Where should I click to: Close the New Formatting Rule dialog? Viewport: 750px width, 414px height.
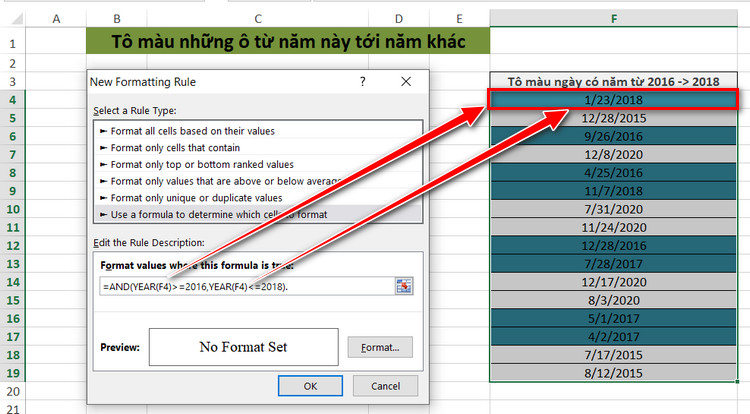(x=406, y=82)
